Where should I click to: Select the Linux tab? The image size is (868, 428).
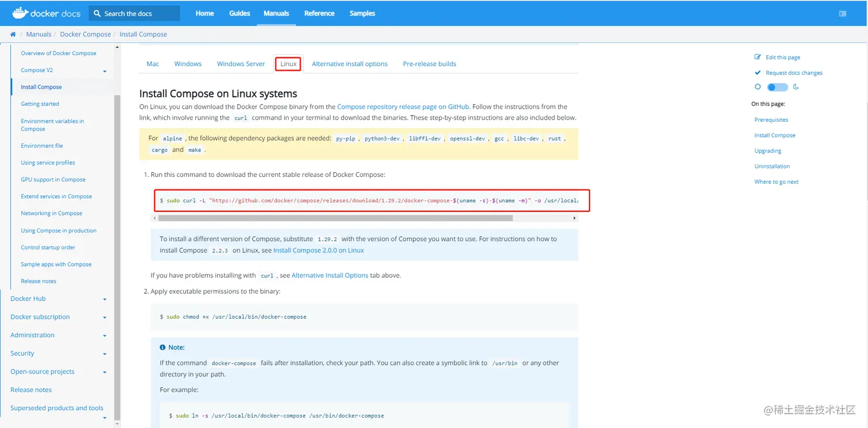coord(288,64)
